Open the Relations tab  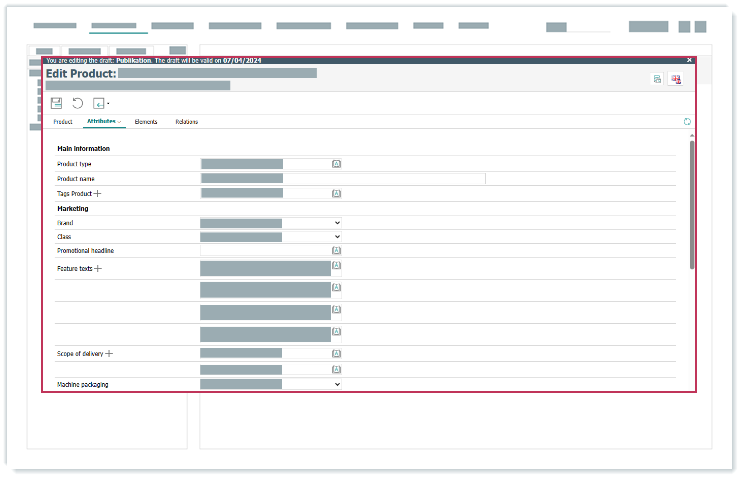pyautogui.click(x=187, y=122)
